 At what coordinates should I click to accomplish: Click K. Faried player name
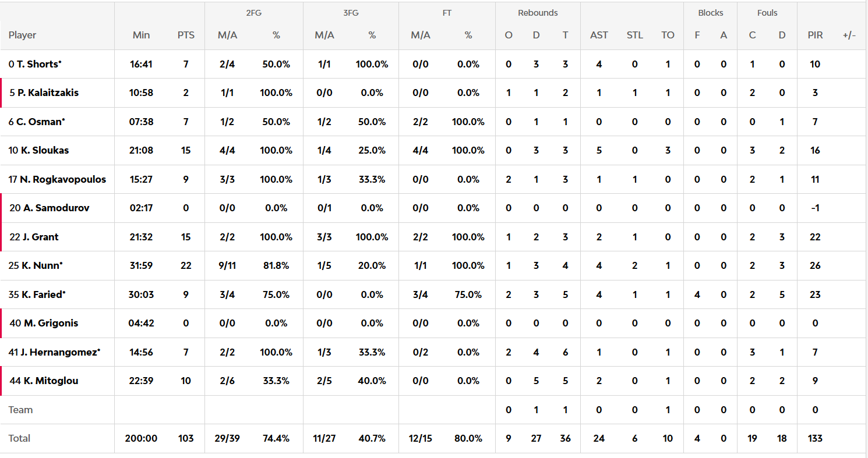[x=44, y=294]
